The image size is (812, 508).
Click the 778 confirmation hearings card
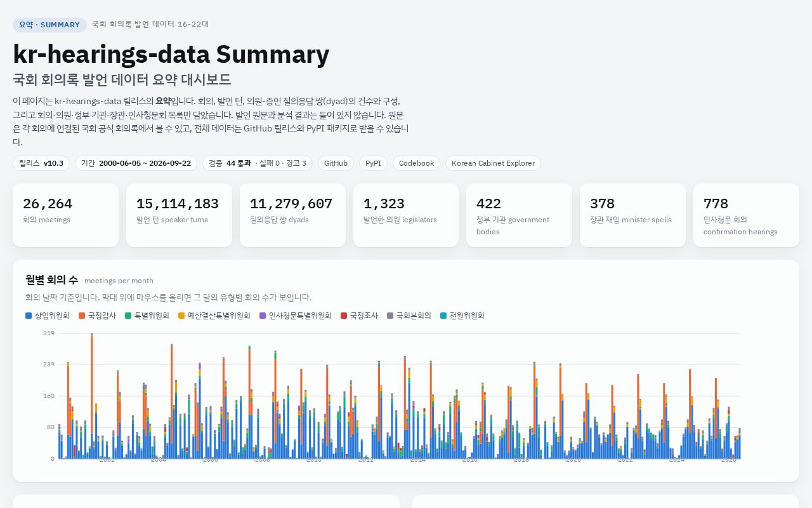[746, 215]
